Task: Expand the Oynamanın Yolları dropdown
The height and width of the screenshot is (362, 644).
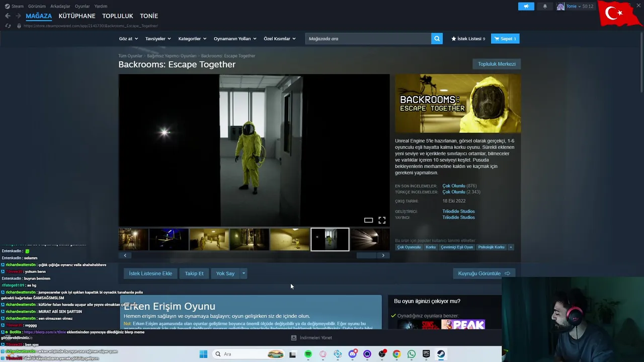Action: click(235, 39)
